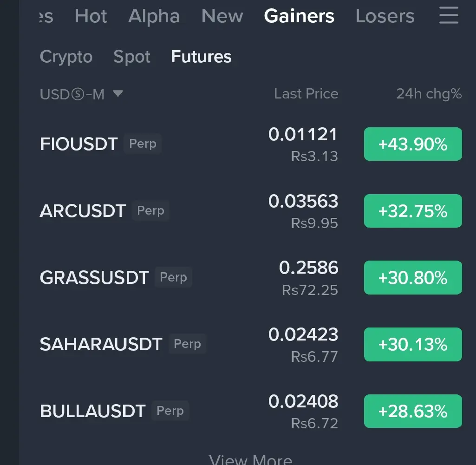Image resolution: width=476 pixels, height=465 pixels.
Task: Choose the Spot sub-tab
Action: 132,57
